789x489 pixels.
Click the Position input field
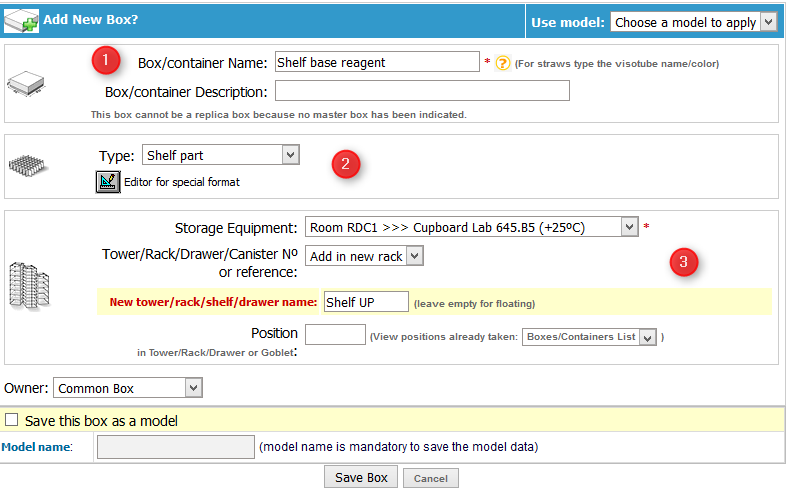[335, 335]
